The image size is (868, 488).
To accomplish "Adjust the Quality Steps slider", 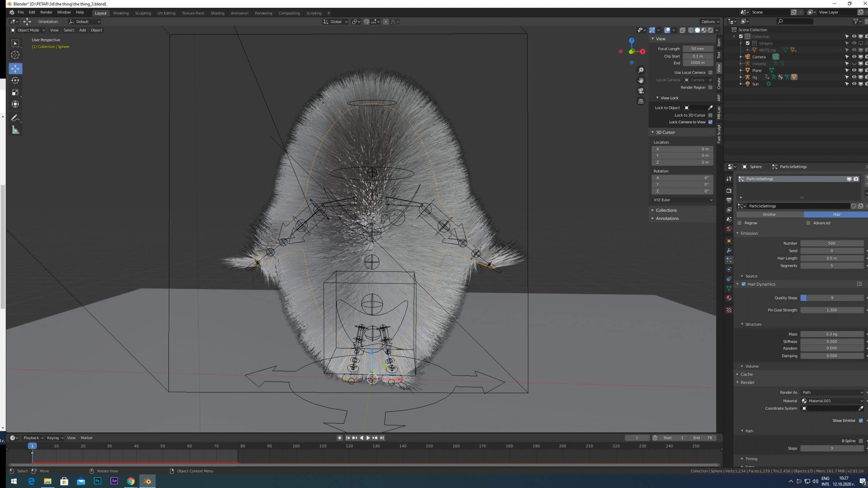I will pyautogui.click(x=831, y=298).
